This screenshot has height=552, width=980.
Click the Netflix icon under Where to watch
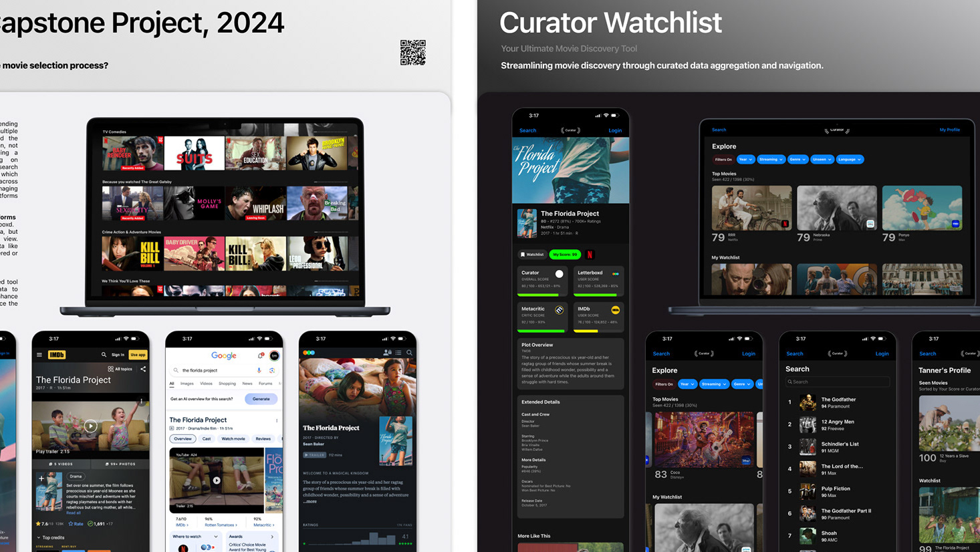click(183, 548)
